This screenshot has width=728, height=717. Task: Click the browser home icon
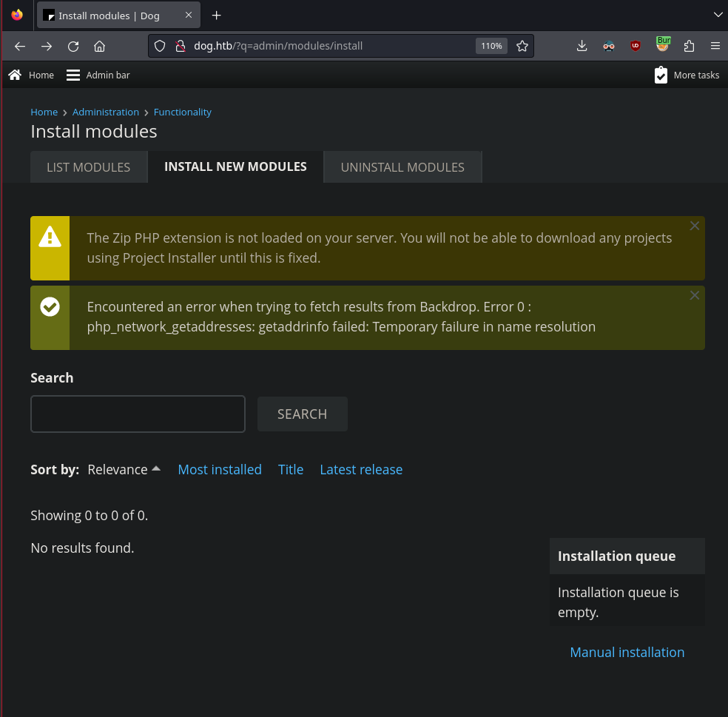[99, 46]
